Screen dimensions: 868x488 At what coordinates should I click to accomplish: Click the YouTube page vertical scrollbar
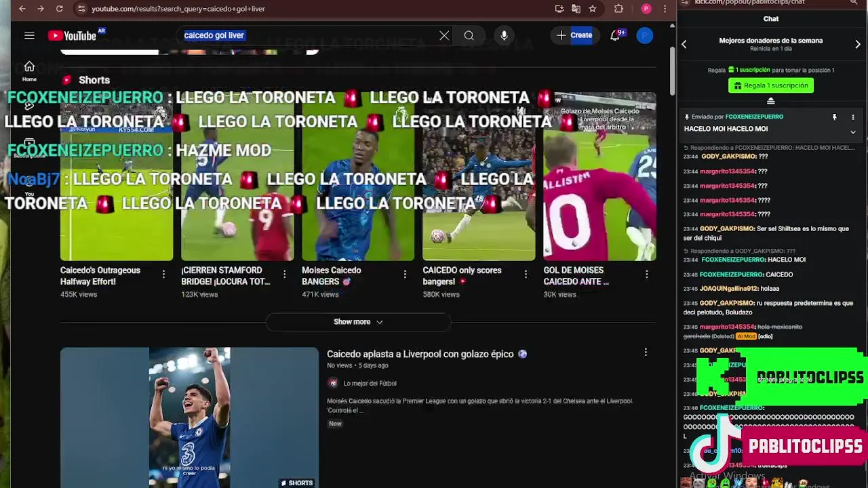coord(673,71)
